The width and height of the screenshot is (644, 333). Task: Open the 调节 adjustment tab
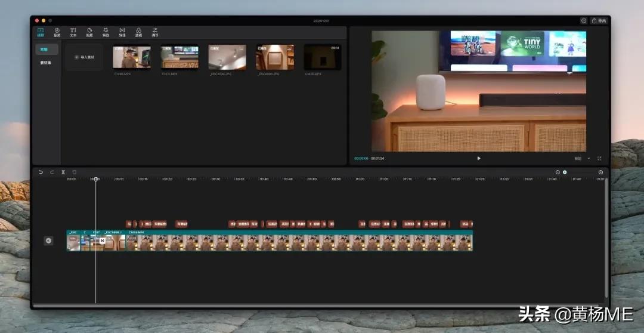(x=155, y=32)
